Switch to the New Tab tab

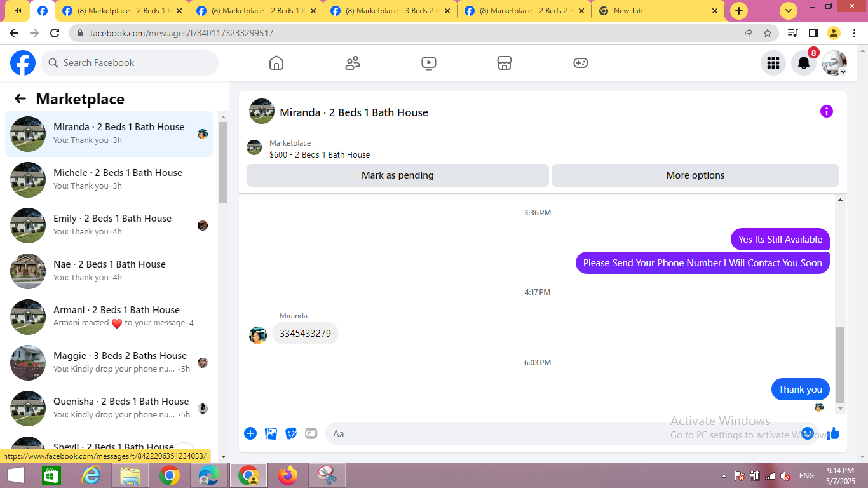coord(658,11)
